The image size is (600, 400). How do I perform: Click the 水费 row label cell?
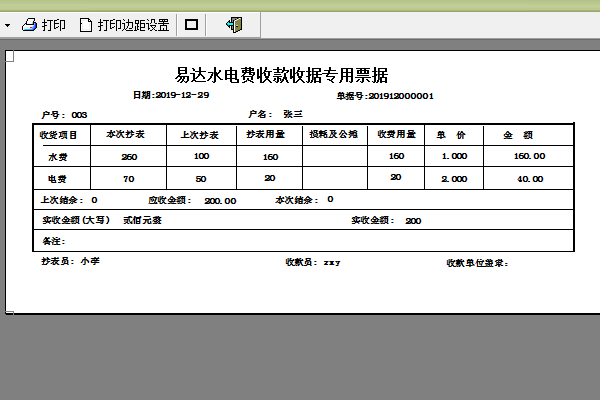coord(58,156)
